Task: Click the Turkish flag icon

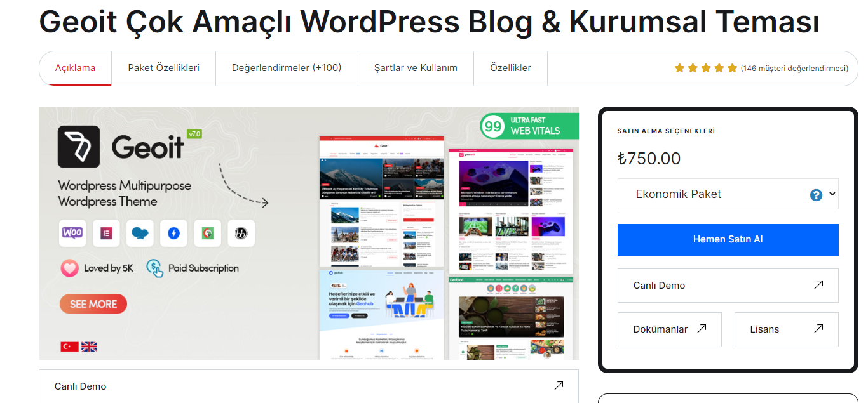Action: point(69,347)
